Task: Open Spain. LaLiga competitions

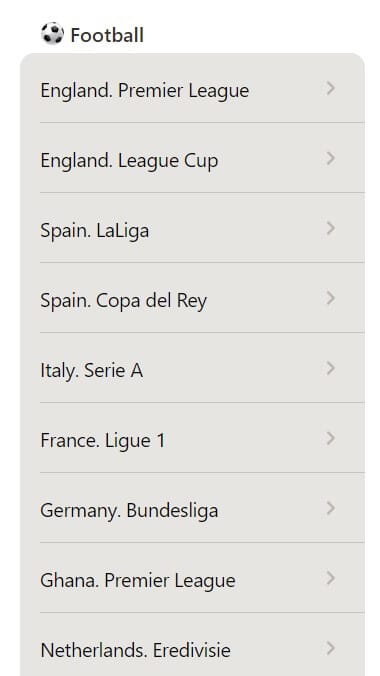Action: (x=192, y=228)
